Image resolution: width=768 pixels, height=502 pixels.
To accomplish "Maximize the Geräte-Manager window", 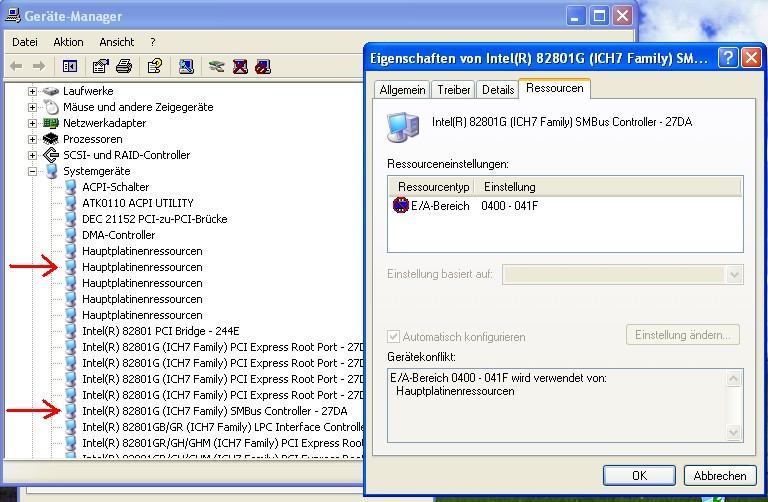I will 599,16.
